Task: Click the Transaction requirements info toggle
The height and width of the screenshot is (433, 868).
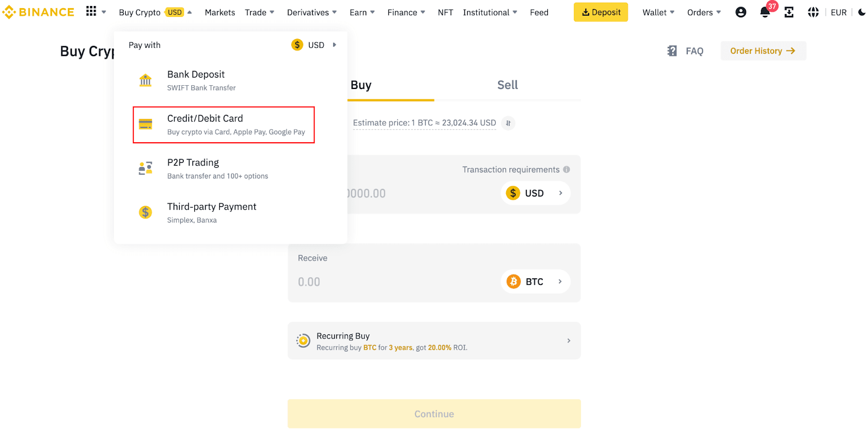Action: (566, 169)
